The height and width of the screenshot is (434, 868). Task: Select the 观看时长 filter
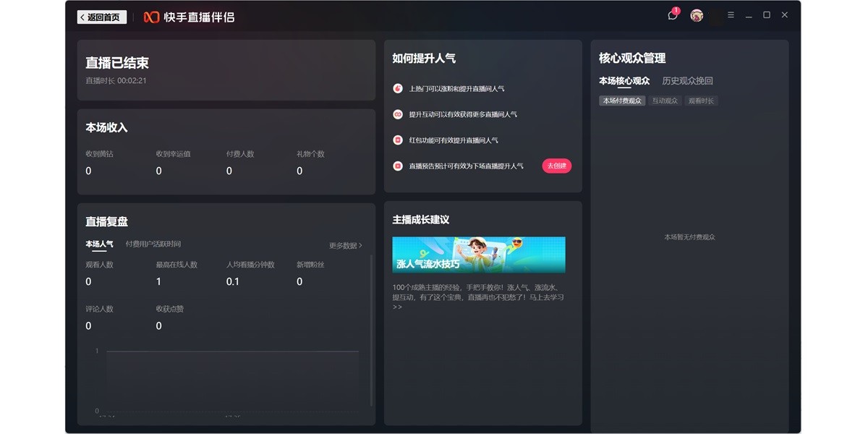(701, 101)
